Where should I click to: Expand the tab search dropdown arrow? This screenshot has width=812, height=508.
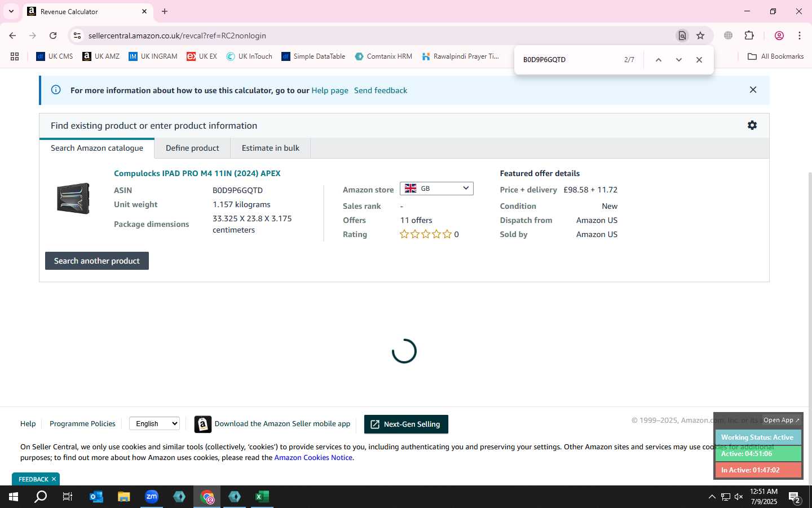click(x=11, y=11)
